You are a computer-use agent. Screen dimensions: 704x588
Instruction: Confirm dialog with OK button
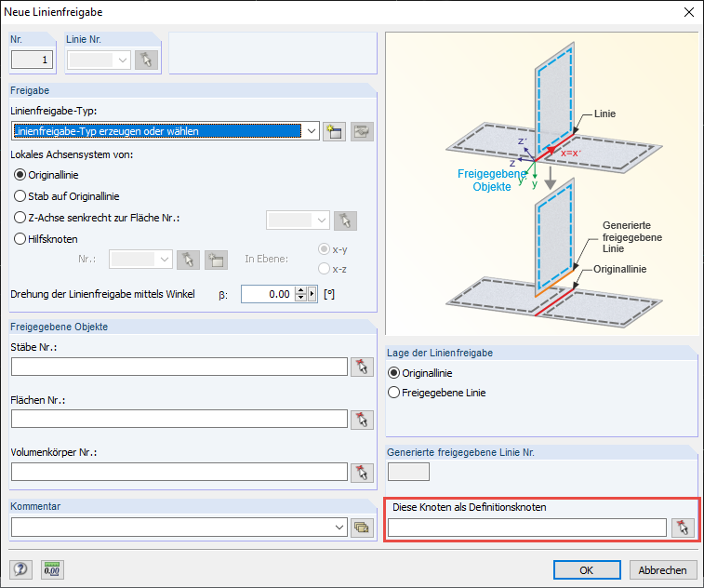(587, 570)
